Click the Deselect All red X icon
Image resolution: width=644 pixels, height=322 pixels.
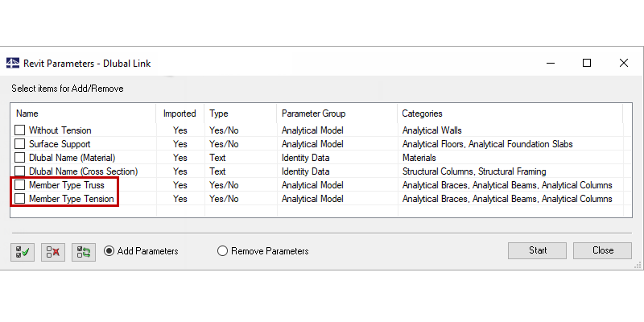click(x=53, y=251)
